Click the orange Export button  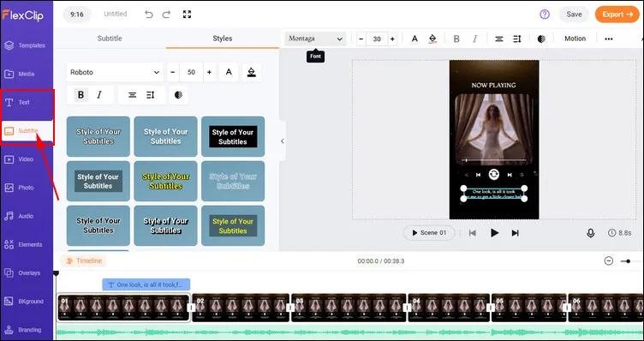coord(617,15)
